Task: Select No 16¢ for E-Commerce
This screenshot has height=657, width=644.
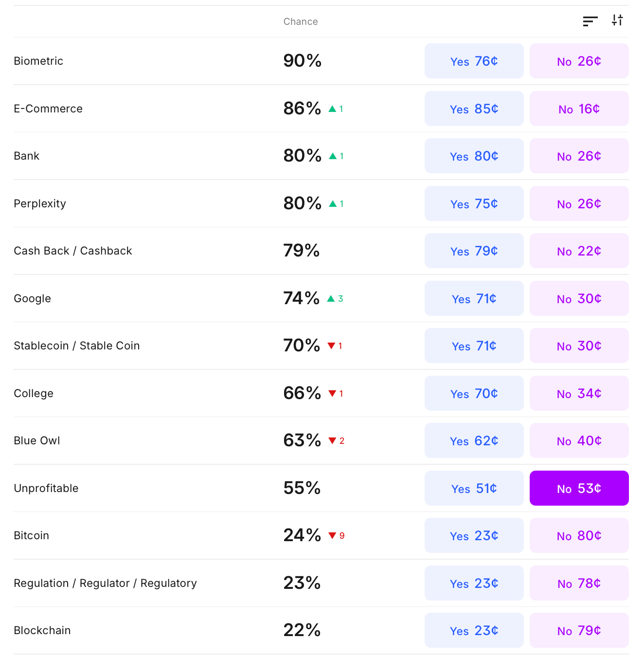Action: pos(579,109)
